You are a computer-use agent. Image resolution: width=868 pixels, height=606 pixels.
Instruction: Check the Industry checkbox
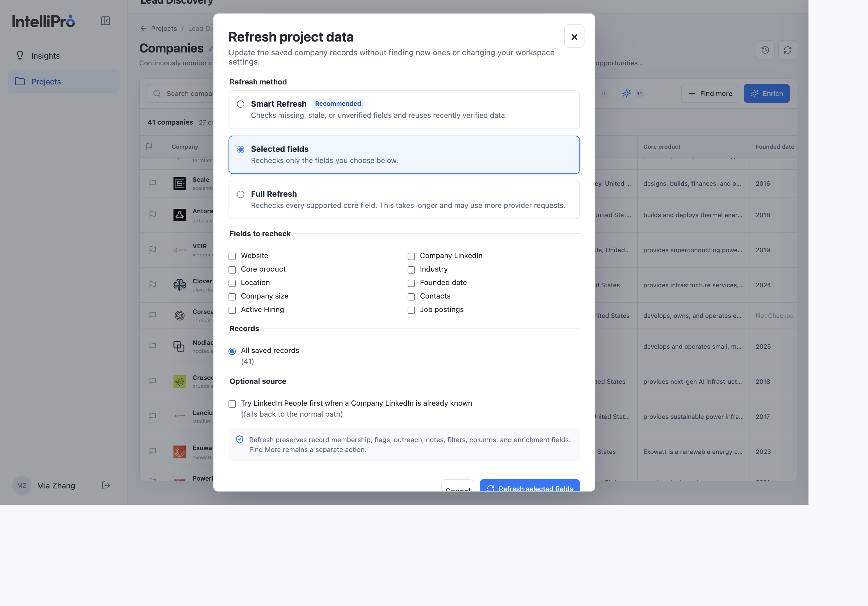(x=411, y=269)
